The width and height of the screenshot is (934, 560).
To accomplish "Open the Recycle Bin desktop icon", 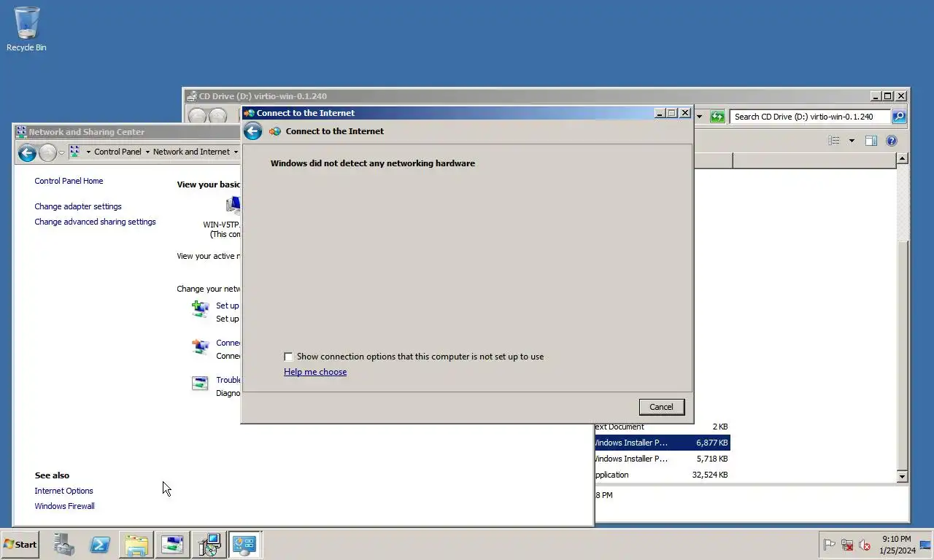I will (27, 29).
